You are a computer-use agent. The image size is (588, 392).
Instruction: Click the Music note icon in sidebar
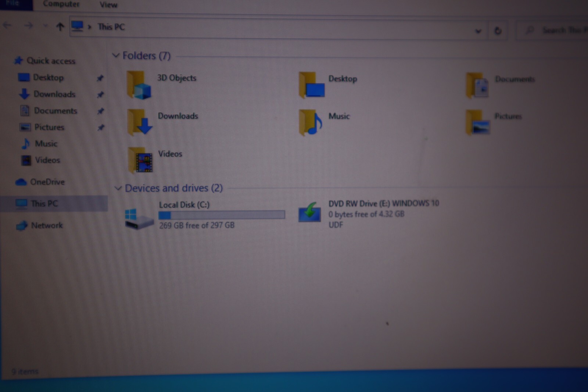pyautogui.click(x=25, y=143)
